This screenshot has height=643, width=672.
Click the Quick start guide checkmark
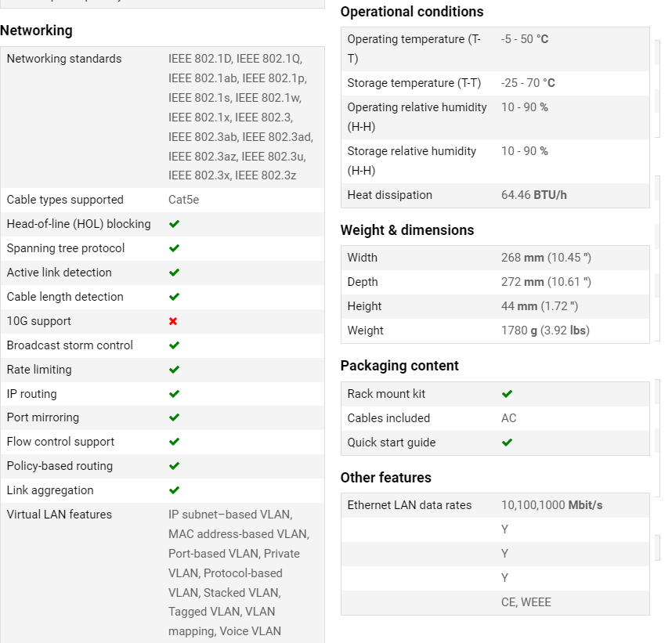click(507, 443)
